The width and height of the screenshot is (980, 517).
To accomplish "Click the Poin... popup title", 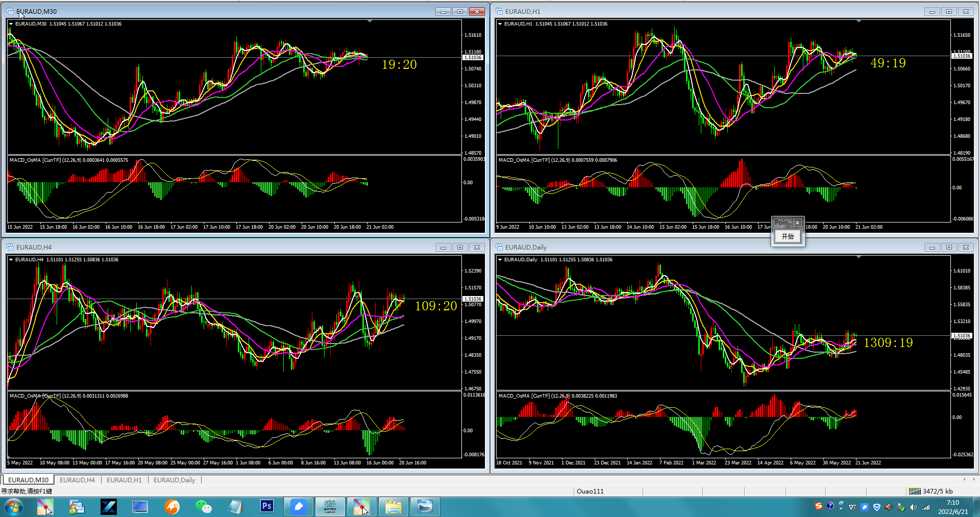I will point(783,222).
